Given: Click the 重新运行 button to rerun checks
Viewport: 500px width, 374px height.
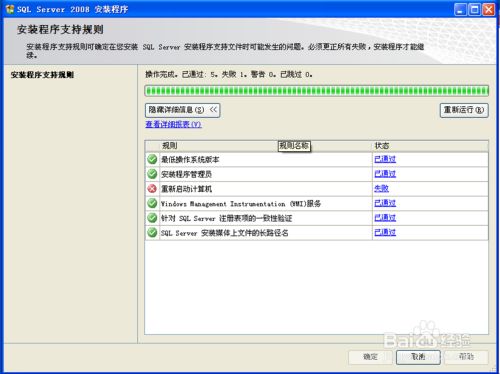Looking at the screenshot, I should 464,110.
